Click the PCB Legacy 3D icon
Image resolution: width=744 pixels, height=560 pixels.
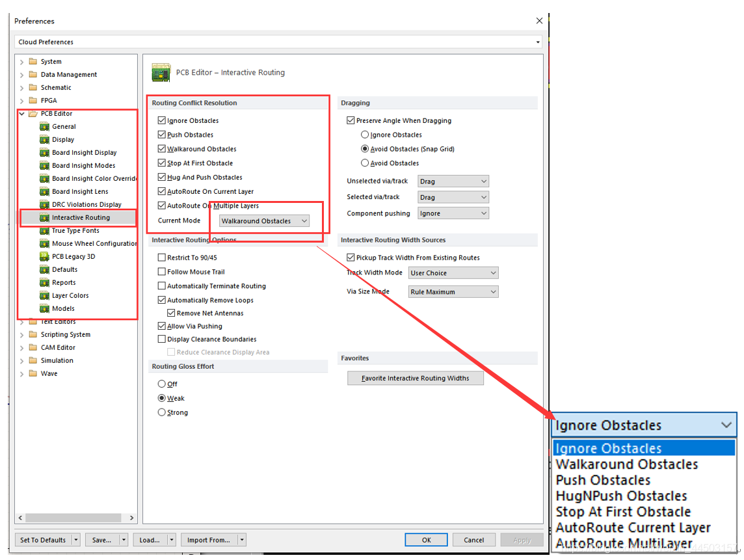44,257
